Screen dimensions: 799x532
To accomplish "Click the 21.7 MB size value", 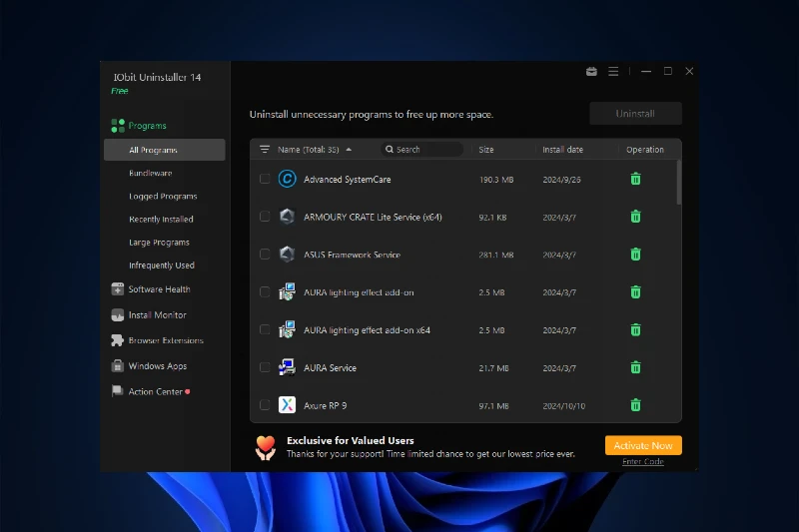I will tap(493, 368).
